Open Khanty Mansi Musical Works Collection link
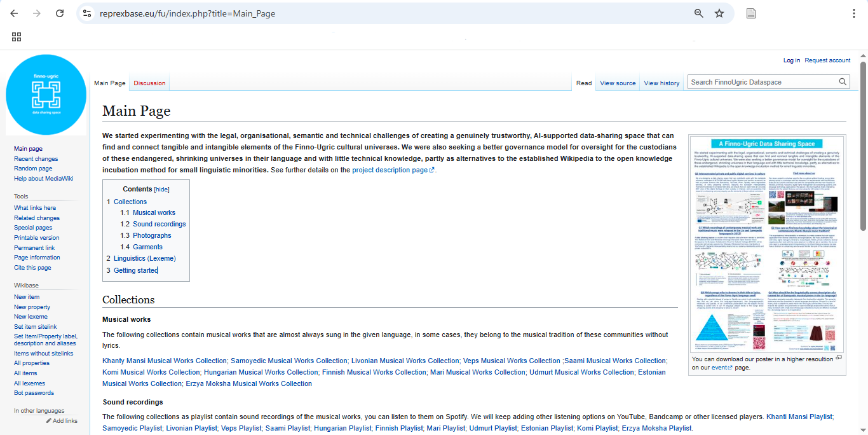 tap(165, 361)
